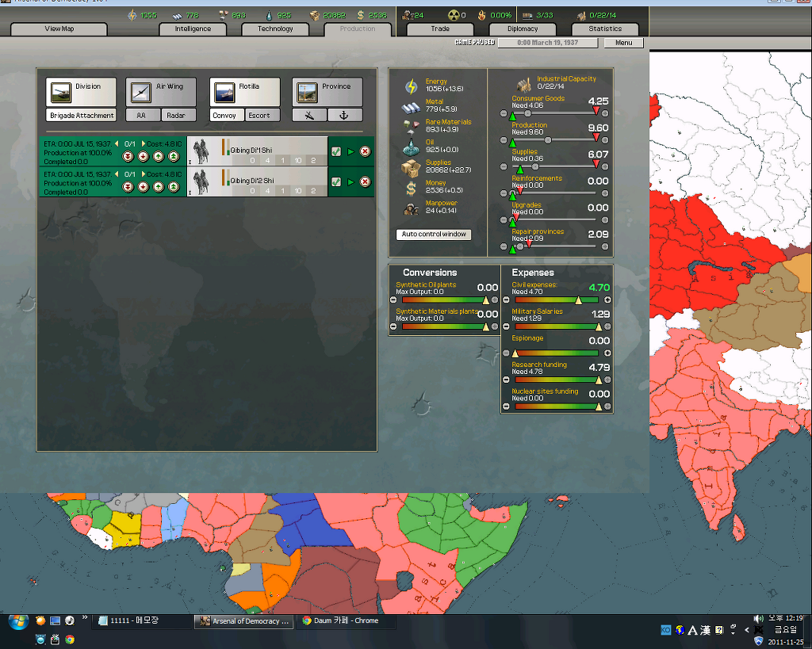Click plus button on Espionage slider
The width and height of the screenshot is (812, 649).
tap(607, 353)
